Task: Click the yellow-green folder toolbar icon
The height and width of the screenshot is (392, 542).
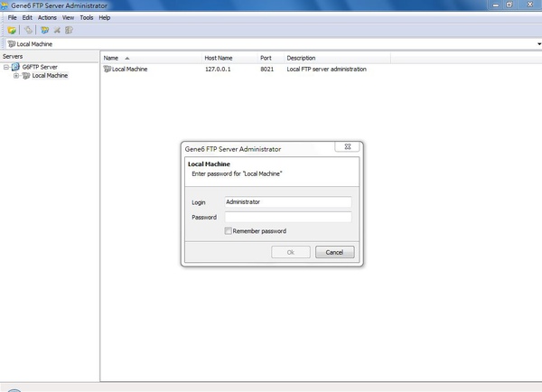Action: 12,31
